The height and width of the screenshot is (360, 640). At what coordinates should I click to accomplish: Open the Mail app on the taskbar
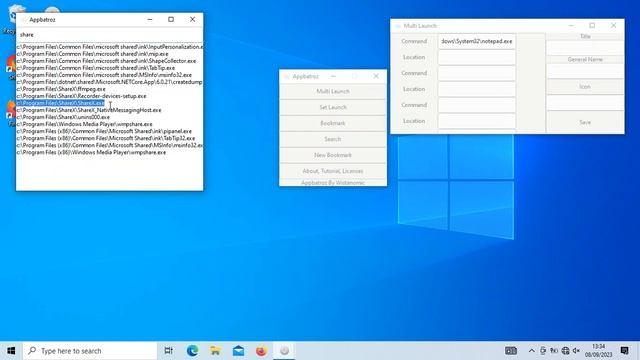[238, 351]
